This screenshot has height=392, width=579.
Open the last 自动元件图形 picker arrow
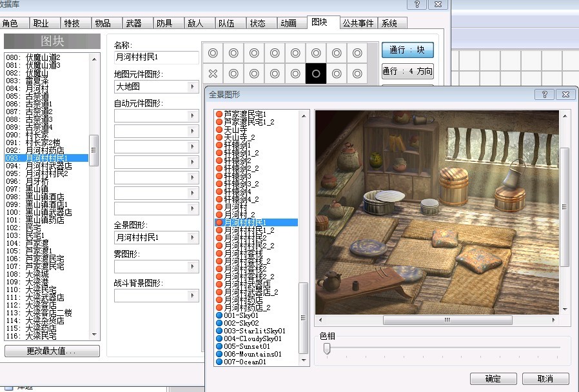pyautogui.click(x=192, y=209)
